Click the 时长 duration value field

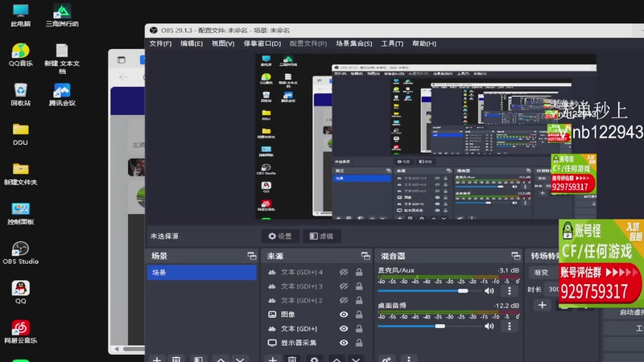click(553, 289)
